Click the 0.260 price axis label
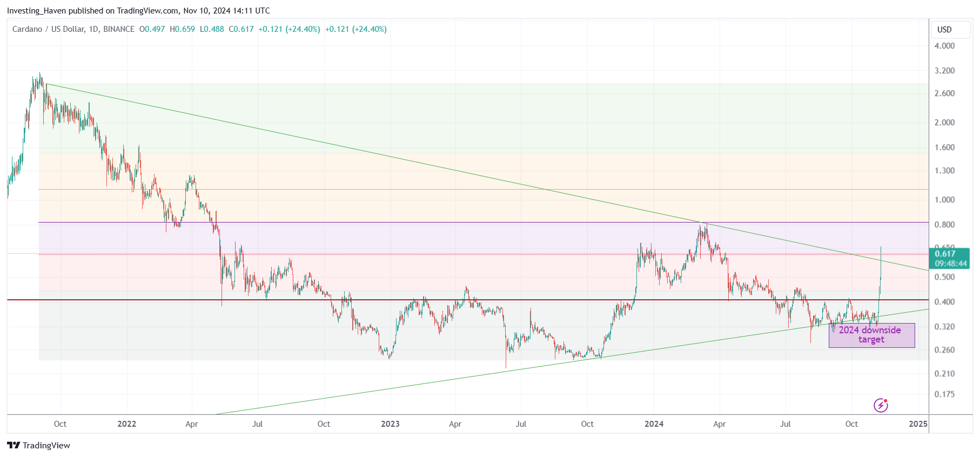Image resolution: width=980 pixels, height=457 pixels. pyautogui.click(x=944, y=350)
